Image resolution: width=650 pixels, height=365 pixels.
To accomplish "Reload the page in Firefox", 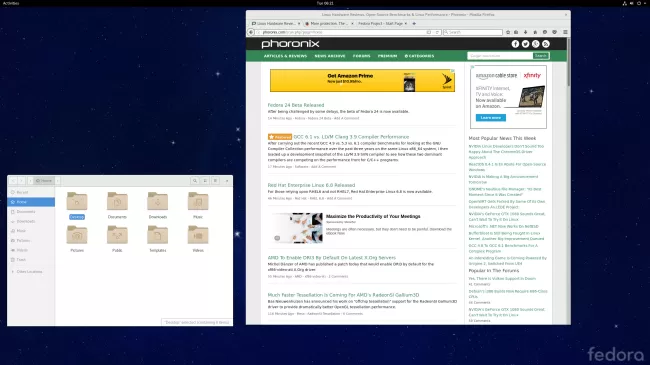I will pyautogui.click(x=437, y=32).
